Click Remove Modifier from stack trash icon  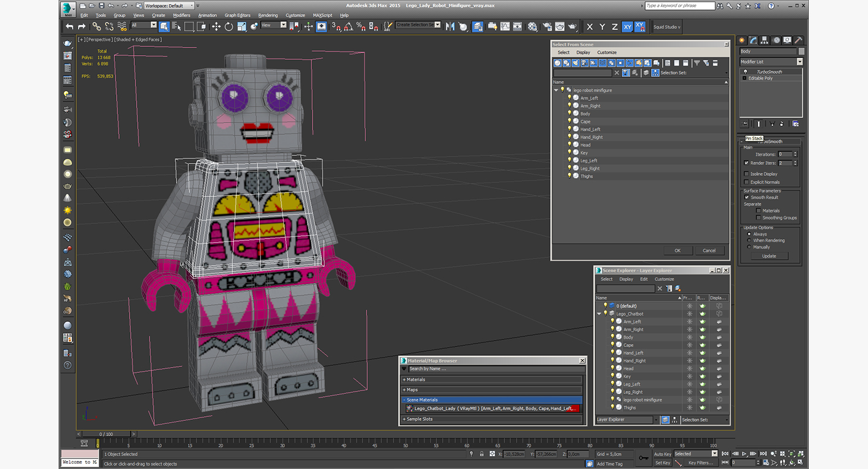click(783, 124)
